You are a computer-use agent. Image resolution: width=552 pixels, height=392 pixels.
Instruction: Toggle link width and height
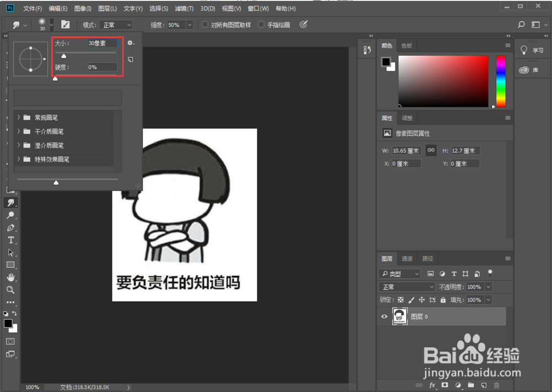431,150
